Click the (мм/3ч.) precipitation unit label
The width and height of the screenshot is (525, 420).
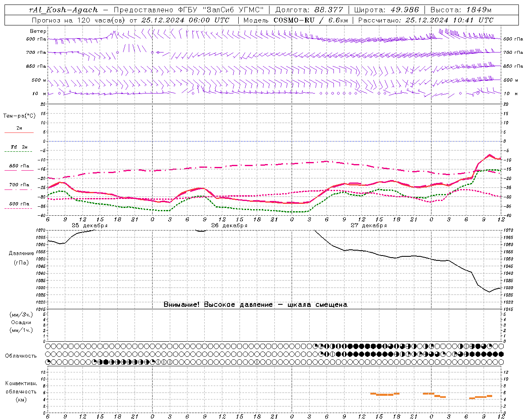click(x=21, y=315)
